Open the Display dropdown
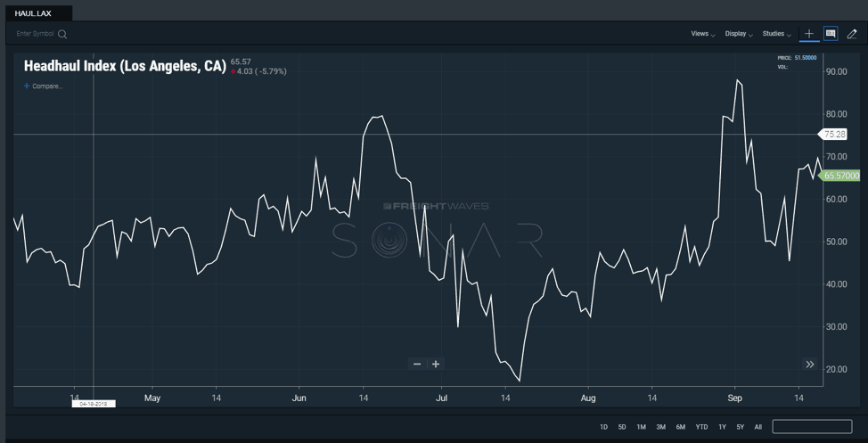This screenshot has width=868, height=443. [739, 34]
